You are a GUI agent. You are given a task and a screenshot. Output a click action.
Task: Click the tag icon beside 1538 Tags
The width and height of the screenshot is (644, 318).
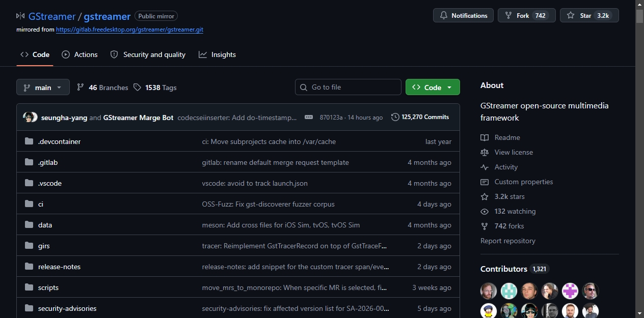pos(137,87)
